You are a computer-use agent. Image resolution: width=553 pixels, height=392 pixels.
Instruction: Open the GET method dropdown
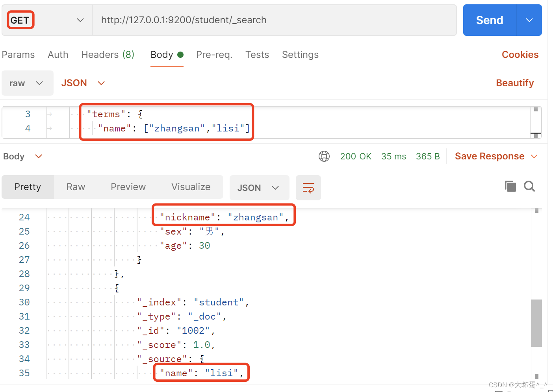pos(47,20)
